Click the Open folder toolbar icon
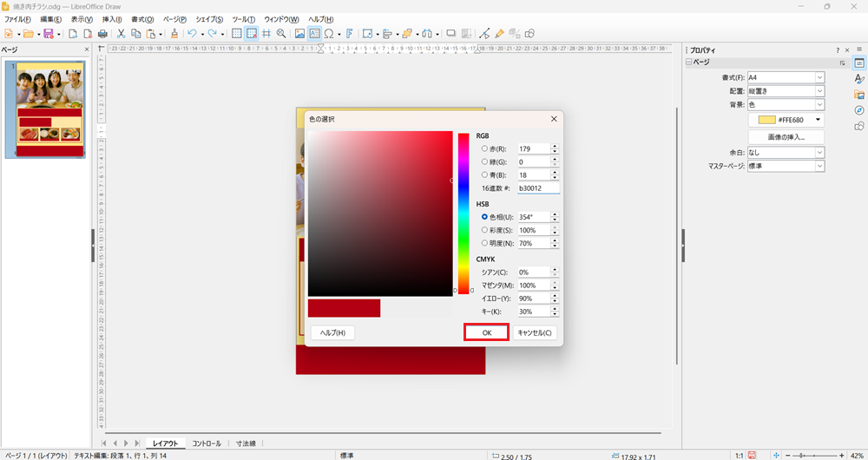 29,34
